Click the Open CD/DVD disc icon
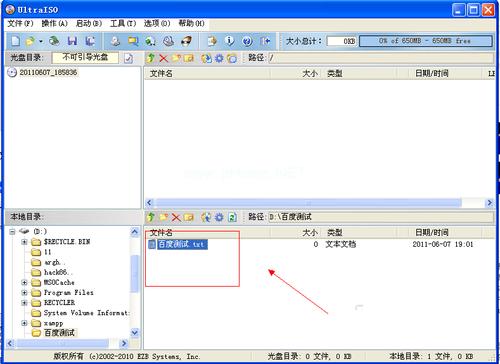Screen dimensions: 500x364 coord(54,41)
